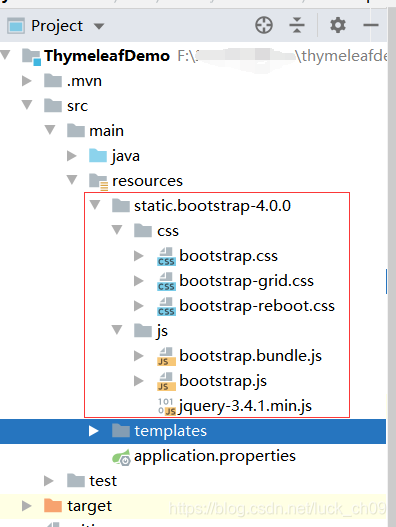Click the .mvn folder icon
This screenshot has height=527, width=396.
(53, 81)
